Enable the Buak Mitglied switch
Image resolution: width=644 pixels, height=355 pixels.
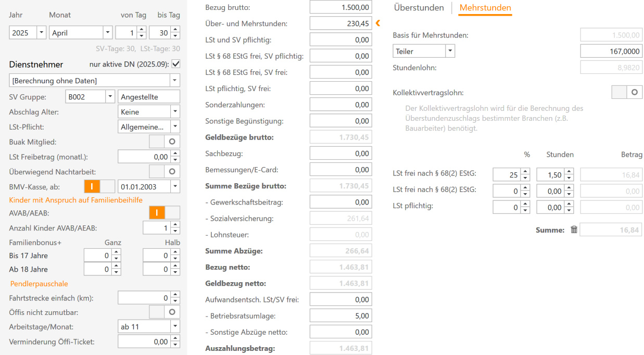click(165, 141)
